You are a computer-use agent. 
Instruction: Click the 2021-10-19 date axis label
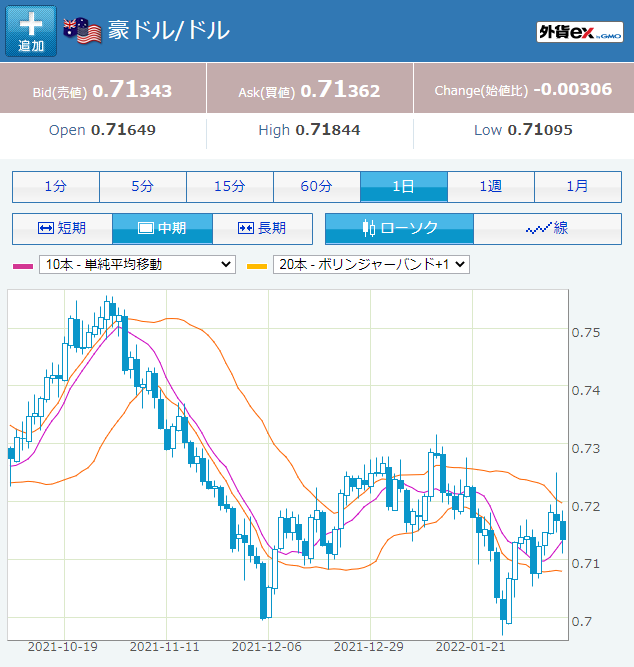tap(63, 647)
